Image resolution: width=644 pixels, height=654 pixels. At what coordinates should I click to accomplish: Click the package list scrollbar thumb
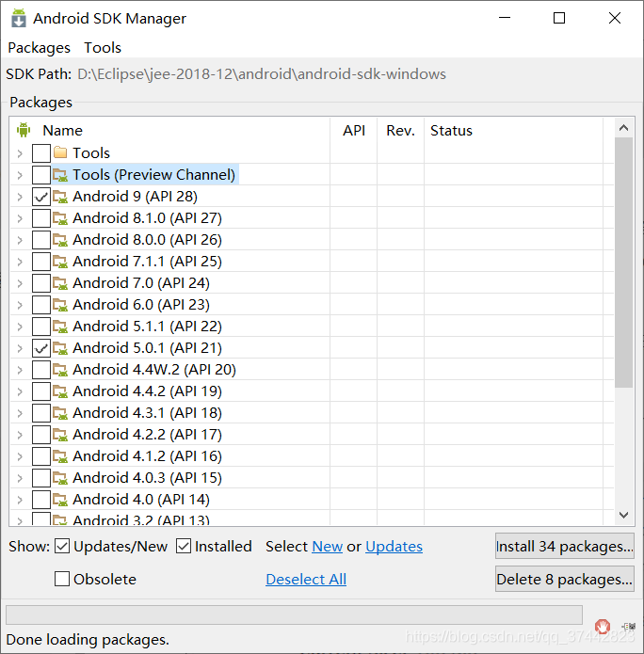(623, 263)
